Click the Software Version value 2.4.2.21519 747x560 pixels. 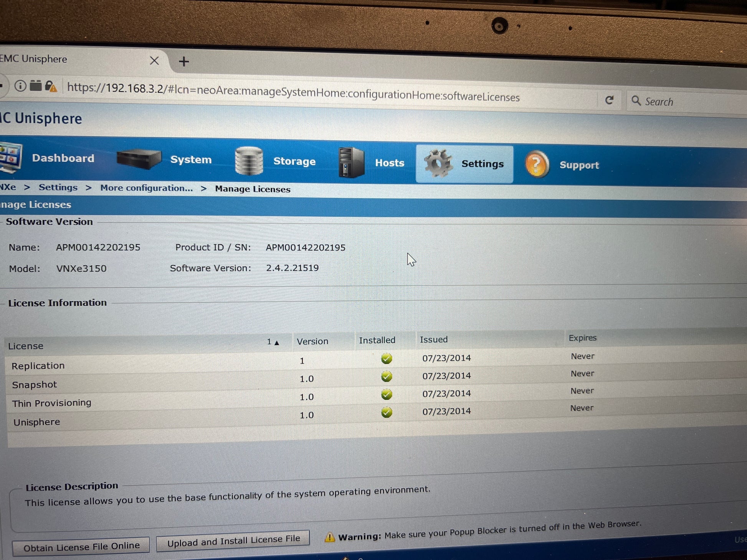pyautogui.click(x=293, y=268)
